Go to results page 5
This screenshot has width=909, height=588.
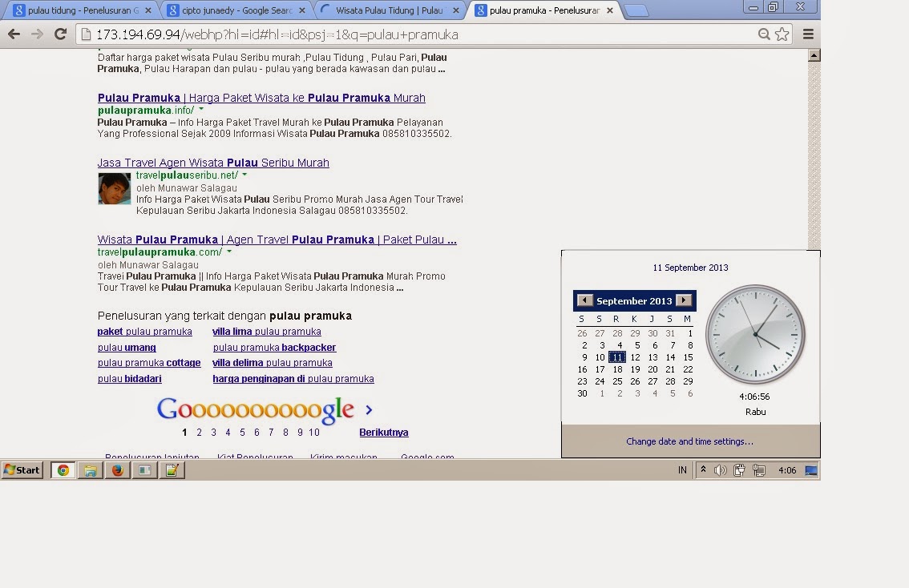242,432
